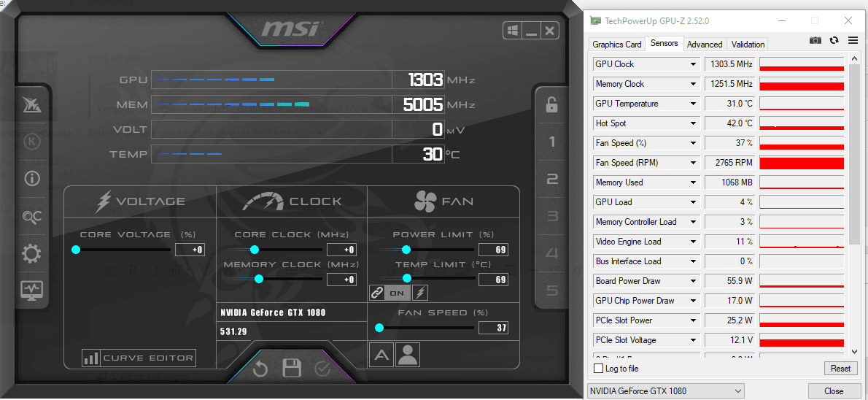This screenshot has height=400, width=868.
Task: Open the Board Power Draw dropdown
Action: click(x=693, y=281)
